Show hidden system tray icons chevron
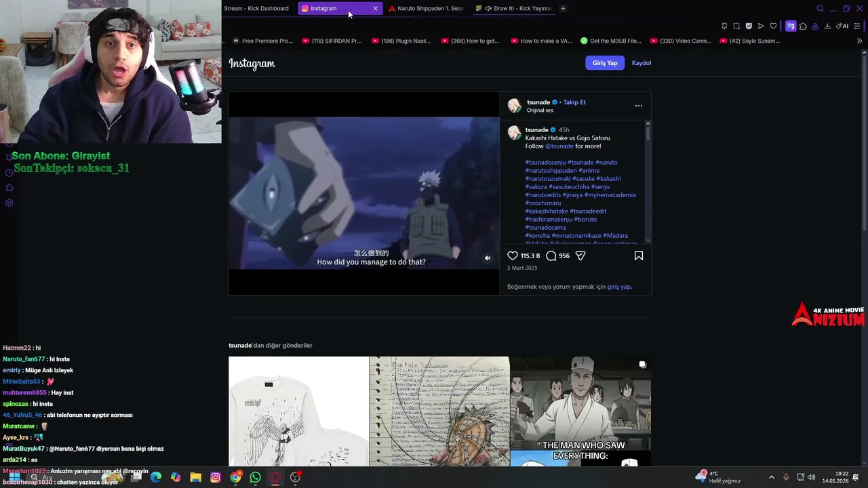Viewport: 868px width, 488px height. coord(771,477)
